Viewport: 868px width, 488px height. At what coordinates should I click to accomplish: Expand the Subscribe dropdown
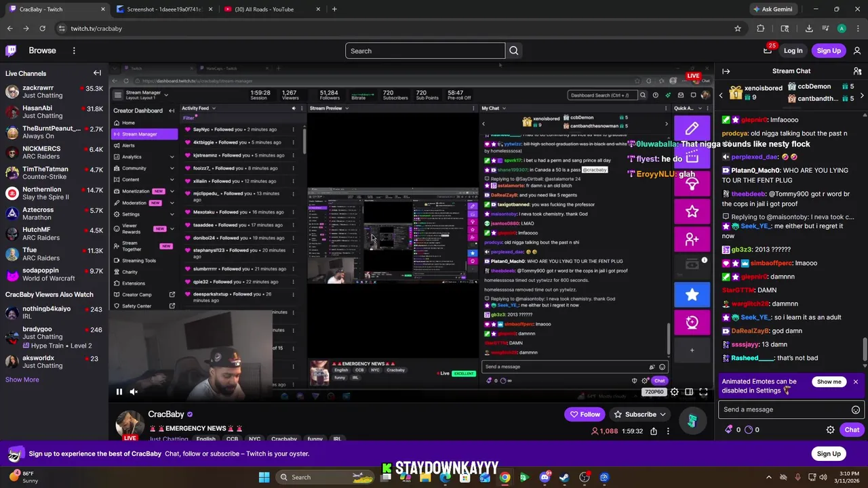[x=640, y=414]
